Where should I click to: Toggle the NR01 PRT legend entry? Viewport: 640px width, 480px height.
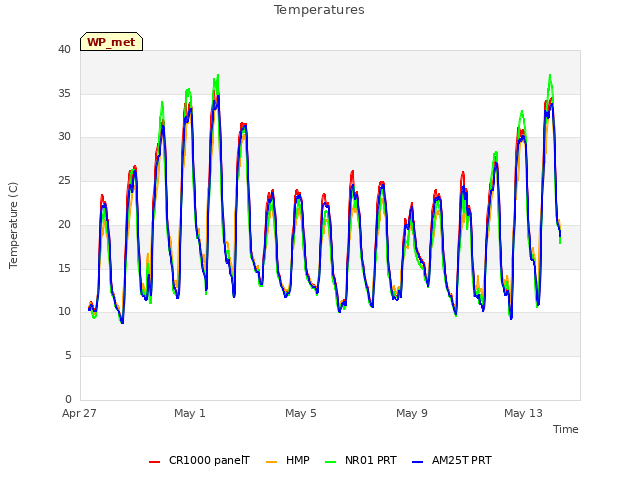click(x=361, y=460)
